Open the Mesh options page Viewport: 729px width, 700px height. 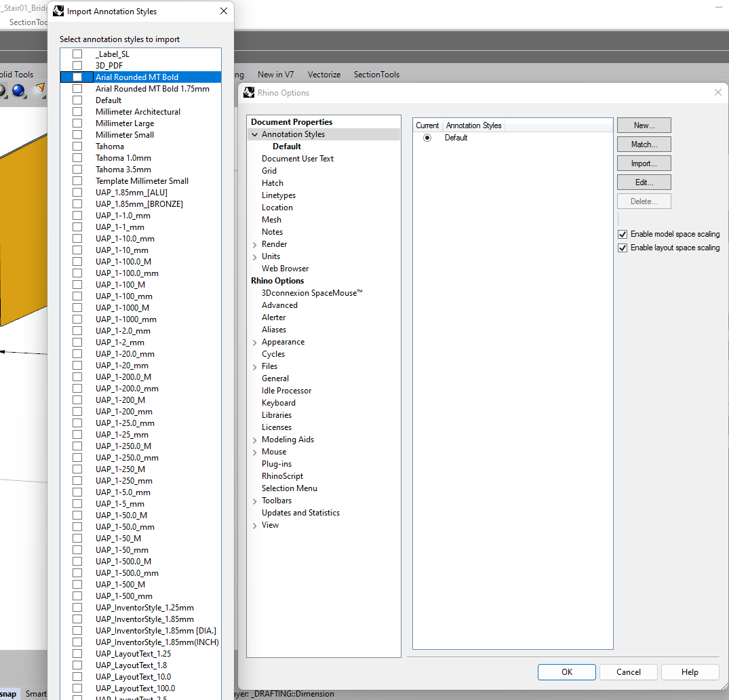(271, 220)
